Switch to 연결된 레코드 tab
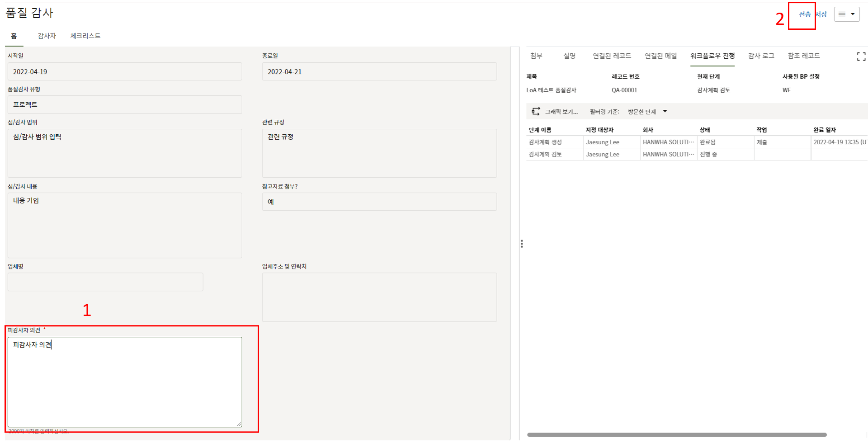 612,56
